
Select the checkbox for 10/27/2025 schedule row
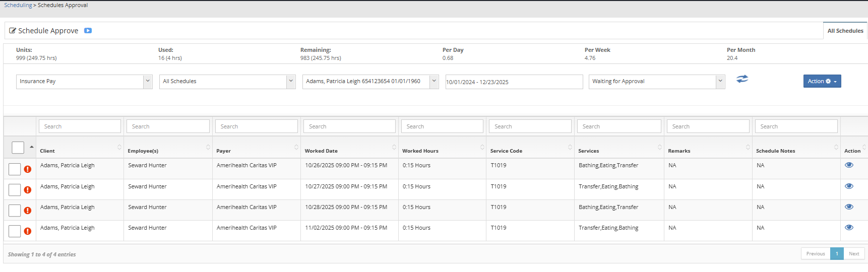click(x=15, y=190)
